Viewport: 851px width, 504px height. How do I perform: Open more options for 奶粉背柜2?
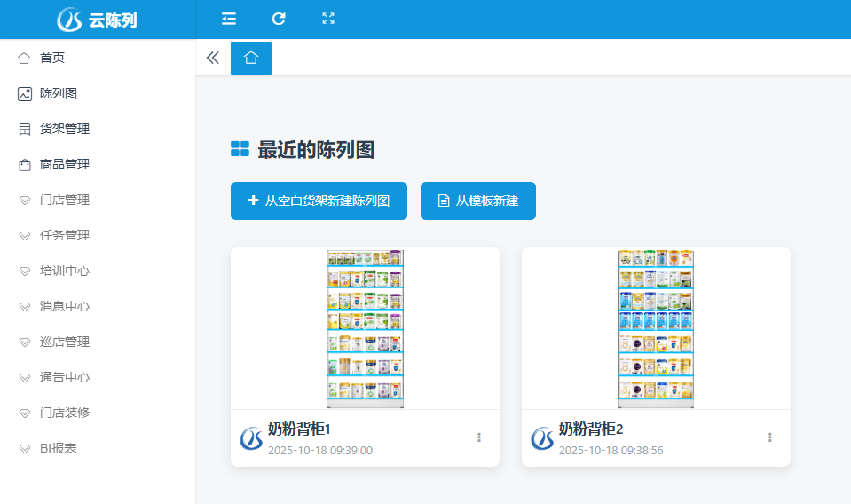(x=770, y=437)
